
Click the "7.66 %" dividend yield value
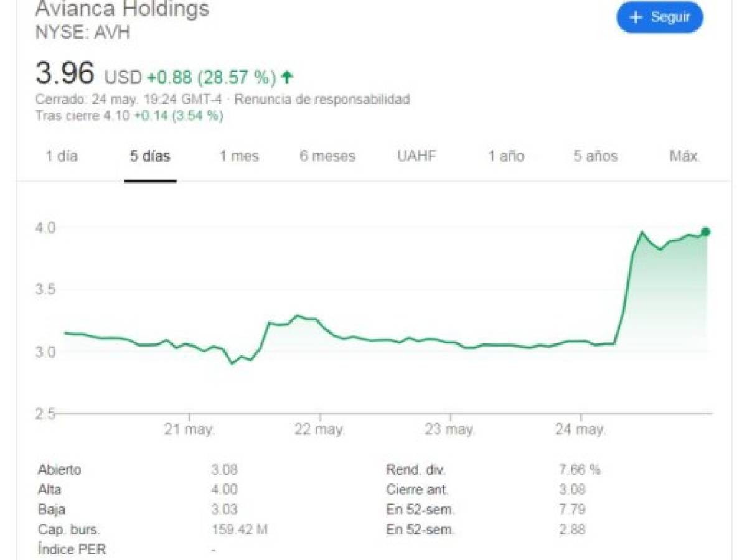580,470
